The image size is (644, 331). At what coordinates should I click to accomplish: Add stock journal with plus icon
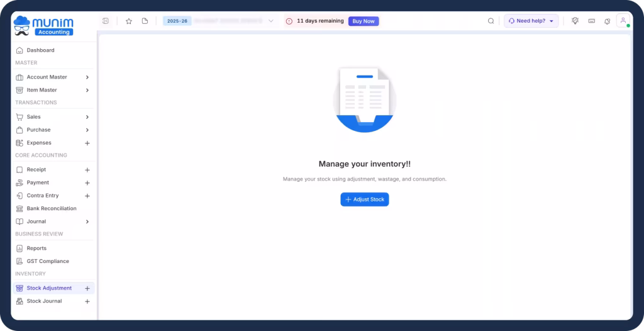[87, 301]
